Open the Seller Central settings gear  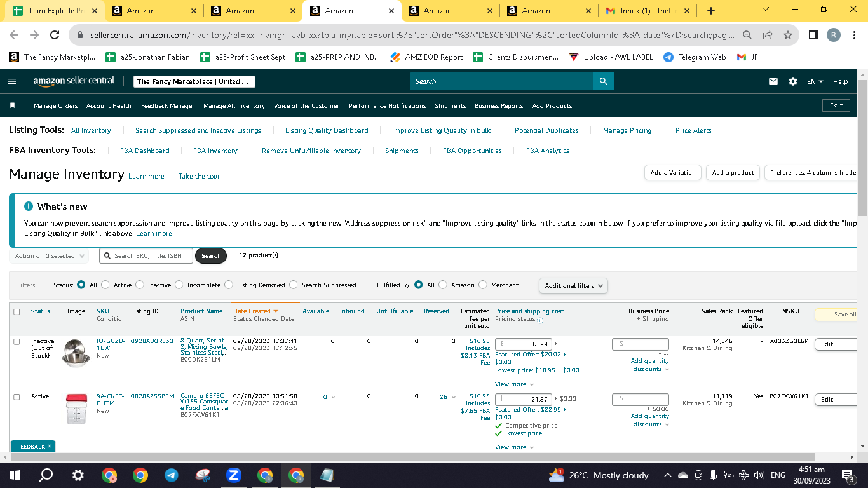click(x=793, y=81)
